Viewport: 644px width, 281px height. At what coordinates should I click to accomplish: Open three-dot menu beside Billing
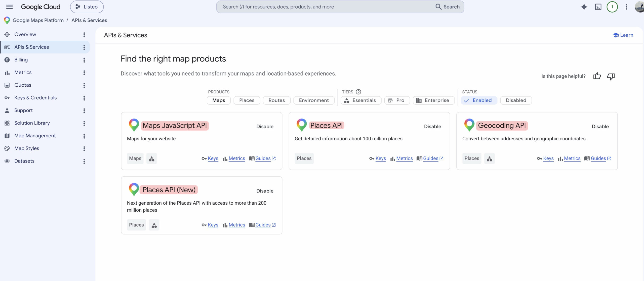[84, 60]
